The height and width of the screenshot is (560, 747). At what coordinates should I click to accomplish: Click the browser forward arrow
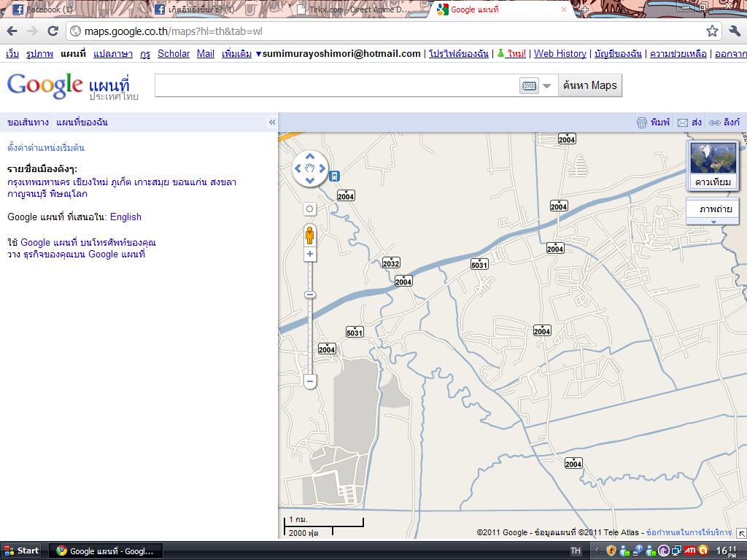[32, 31]
